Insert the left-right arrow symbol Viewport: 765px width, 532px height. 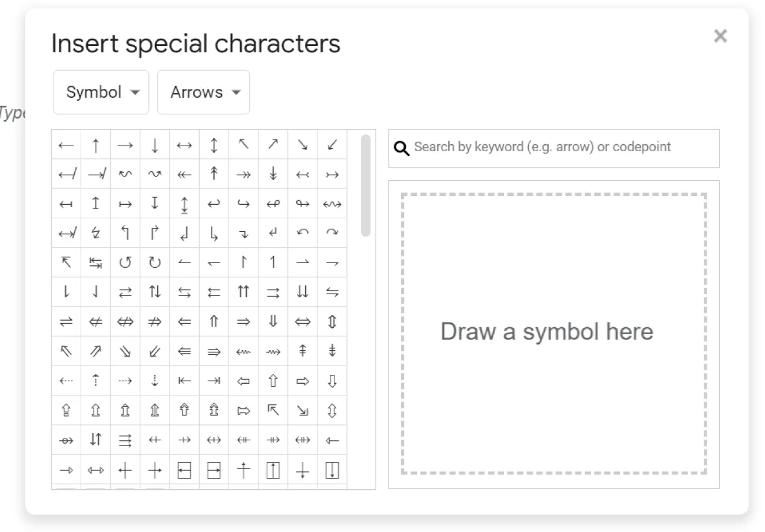184,144
